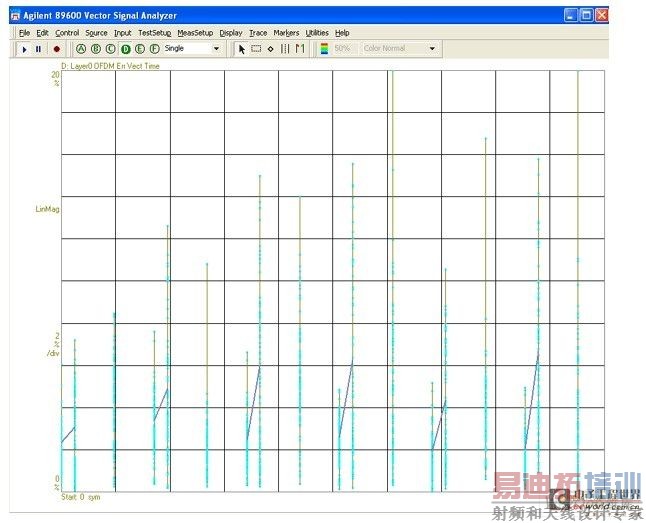The width and height of the screenshot is (646, 523).
Task: Start measurement with the play button
Action: point(24,49)
